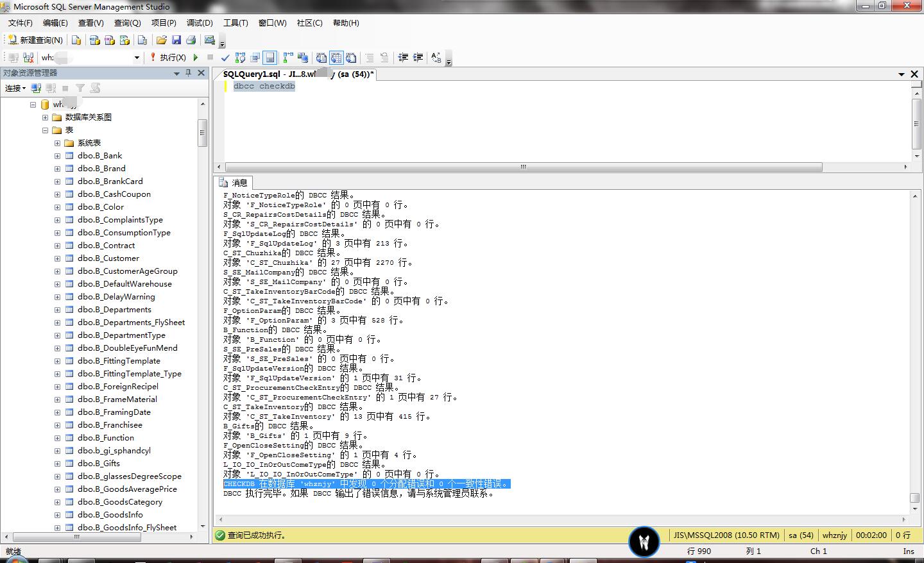This screenshot has width=924, height=563.
Task: Click the Specify Template Parameter Values icon
Action: click(436, 58)
